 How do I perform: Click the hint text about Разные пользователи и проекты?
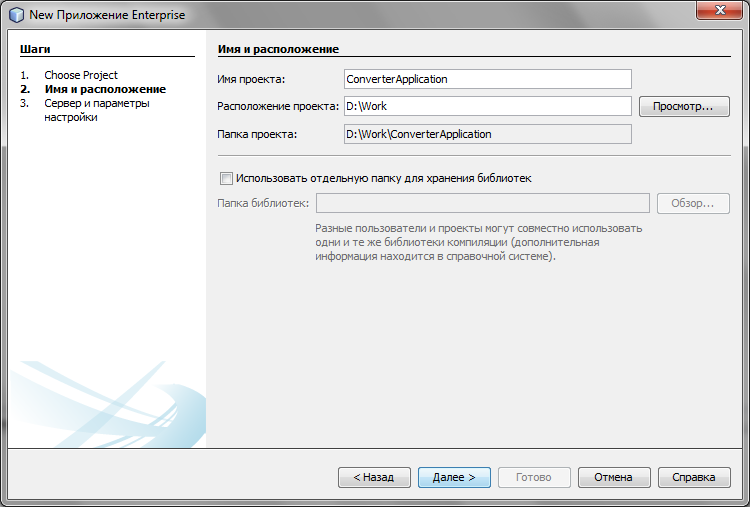[478, 242]
